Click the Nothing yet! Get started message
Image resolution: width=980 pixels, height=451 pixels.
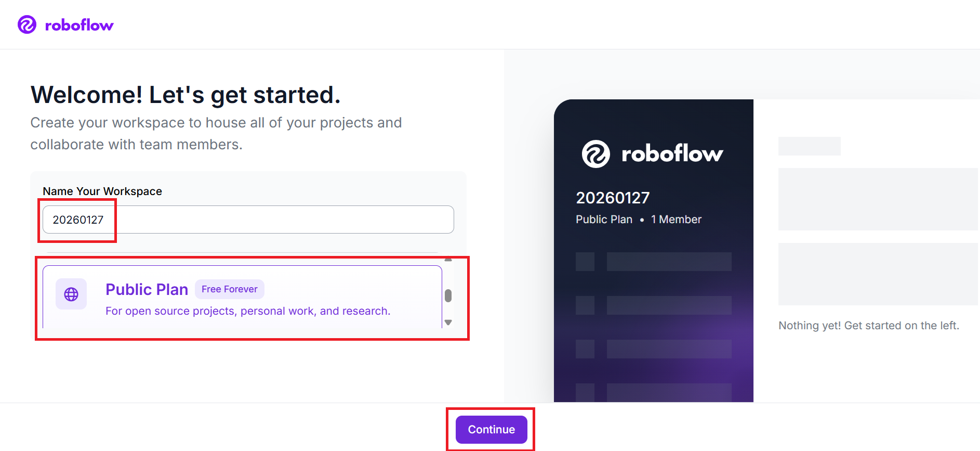click(868, 326)
